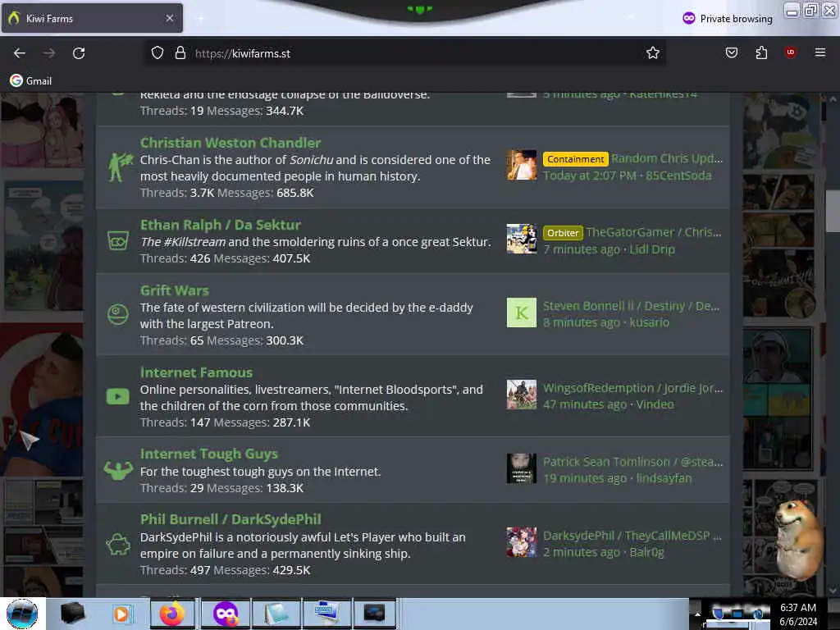This screenshot has width=840, height=630.
Task: Click the Internet Famous YouTube icon
Action: click(x=118, y=396)
